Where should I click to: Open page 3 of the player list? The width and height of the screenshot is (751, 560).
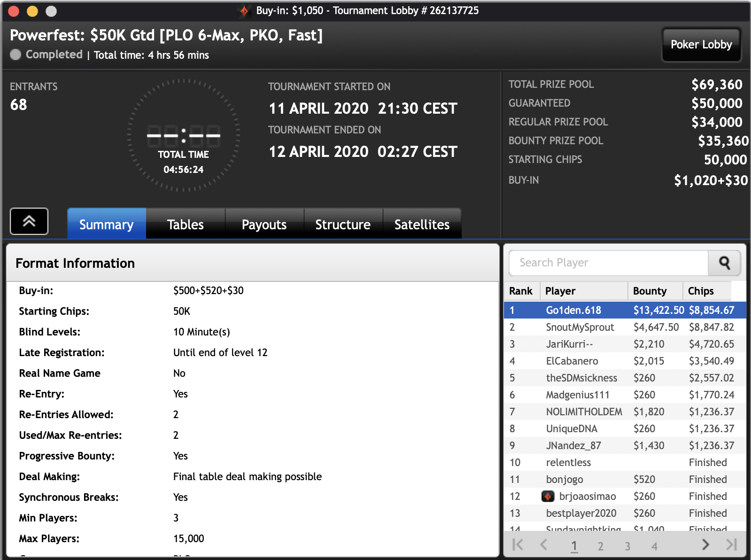tap(627, 546)
